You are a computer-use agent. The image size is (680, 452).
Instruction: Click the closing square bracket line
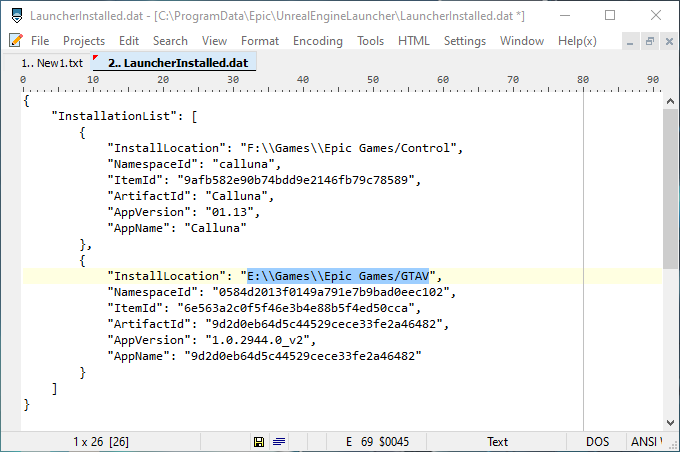(55, 389)
